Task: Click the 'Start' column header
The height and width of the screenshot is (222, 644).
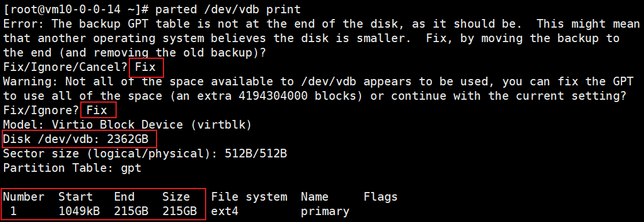Action: [x=76, y=197]
